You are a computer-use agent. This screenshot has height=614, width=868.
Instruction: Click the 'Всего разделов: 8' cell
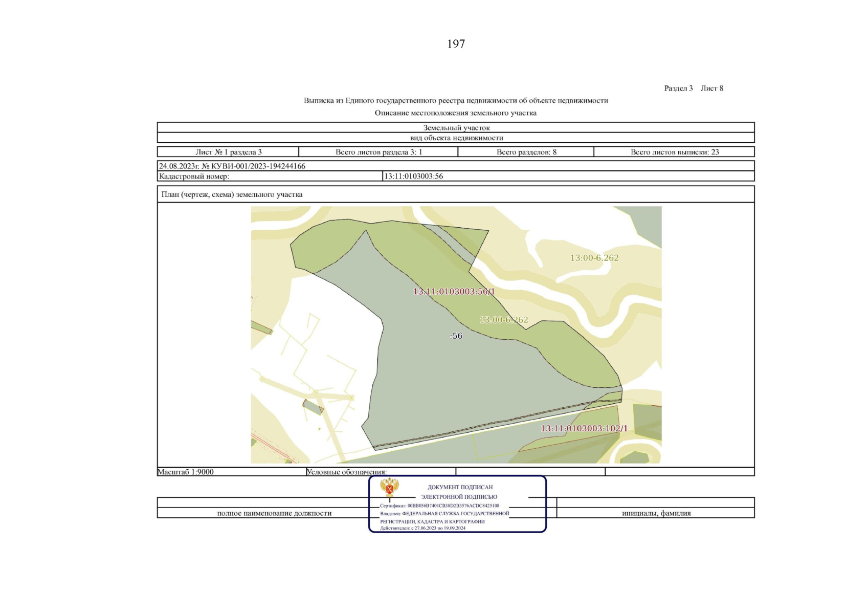point(526,152)
